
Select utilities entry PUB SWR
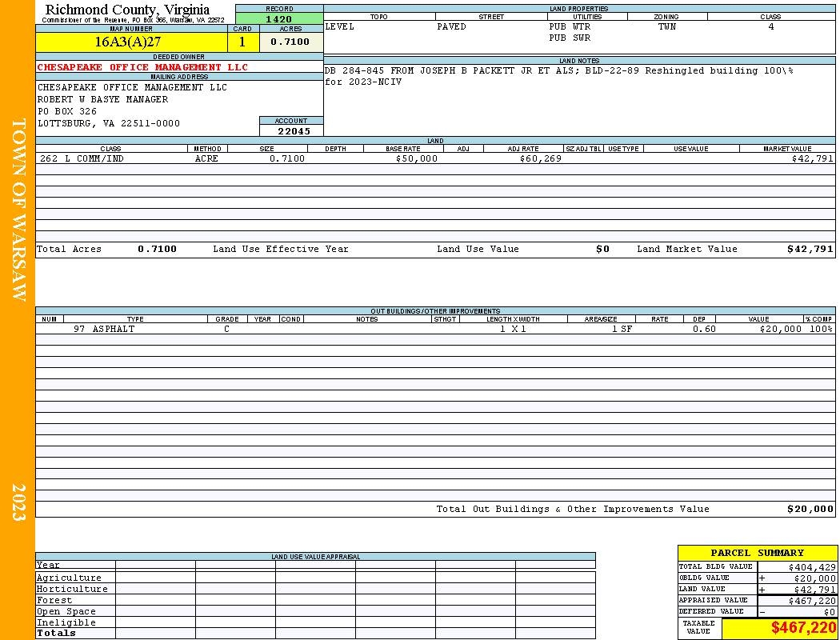point(570,38)
